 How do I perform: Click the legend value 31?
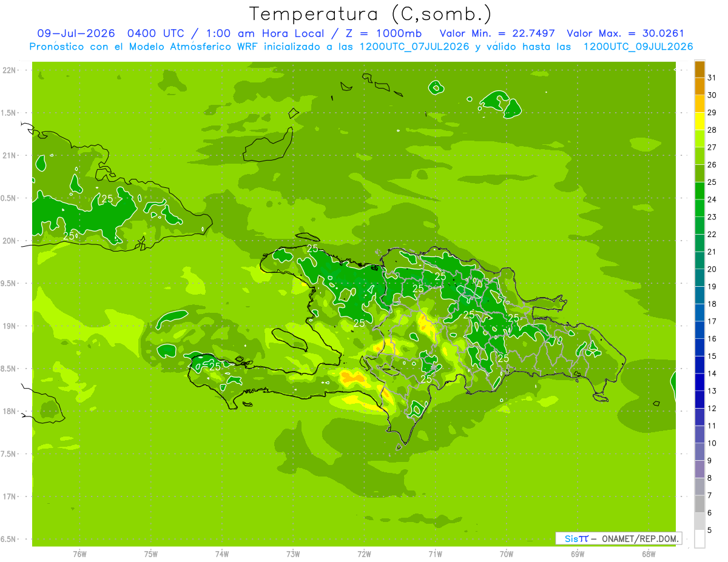click(x=712, y=78)
